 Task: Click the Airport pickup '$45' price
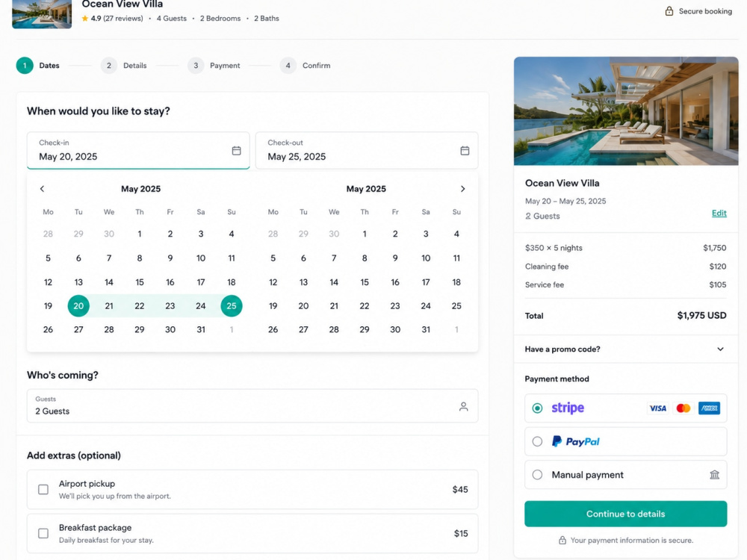[x=460, y=490]
